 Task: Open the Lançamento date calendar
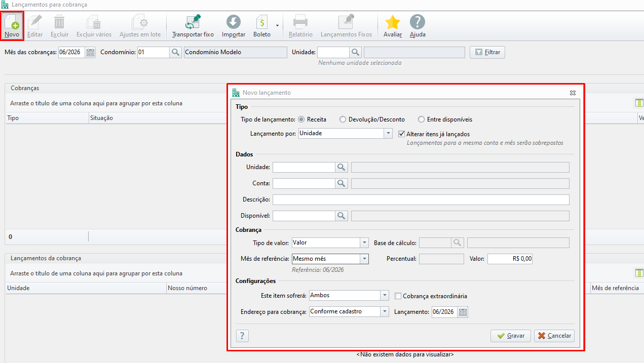tap(463, 312)
